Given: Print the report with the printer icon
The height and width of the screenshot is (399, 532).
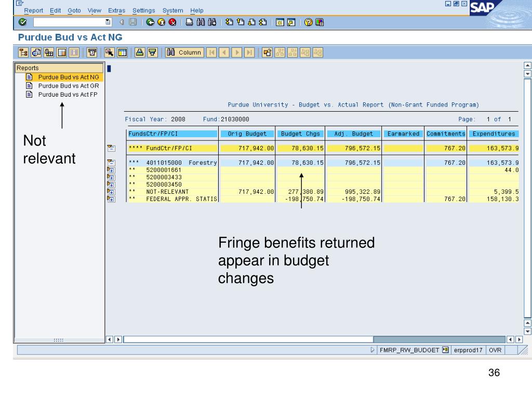Looking at the screenshot, I should pos(189,22).
